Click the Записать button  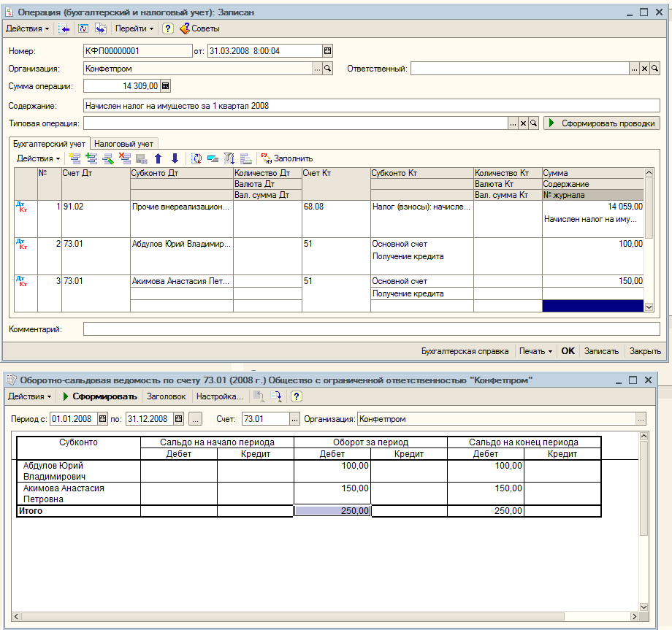601,351
